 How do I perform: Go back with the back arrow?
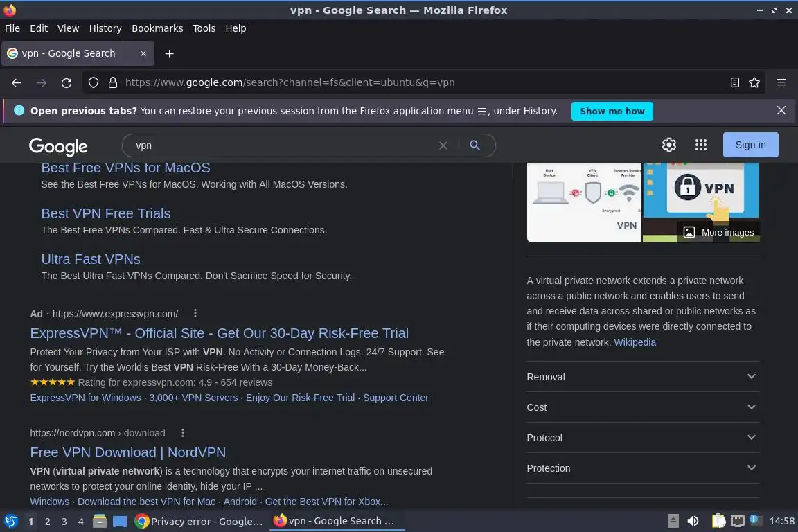17,82
